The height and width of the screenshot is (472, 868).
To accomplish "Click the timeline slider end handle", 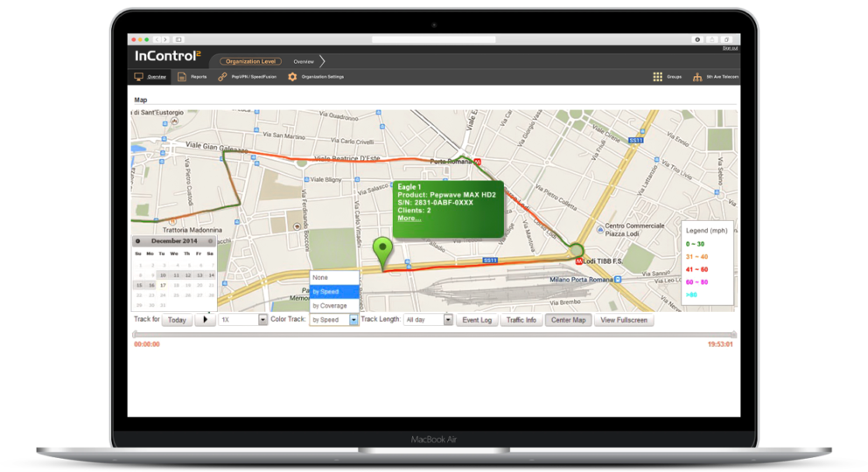I will click(x=733, y=335).
